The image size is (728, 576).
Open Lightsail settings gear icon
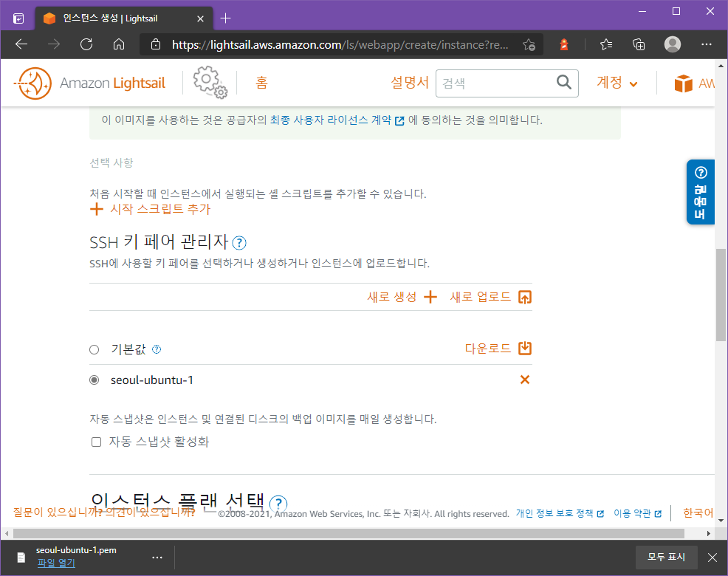click(210, 82)
